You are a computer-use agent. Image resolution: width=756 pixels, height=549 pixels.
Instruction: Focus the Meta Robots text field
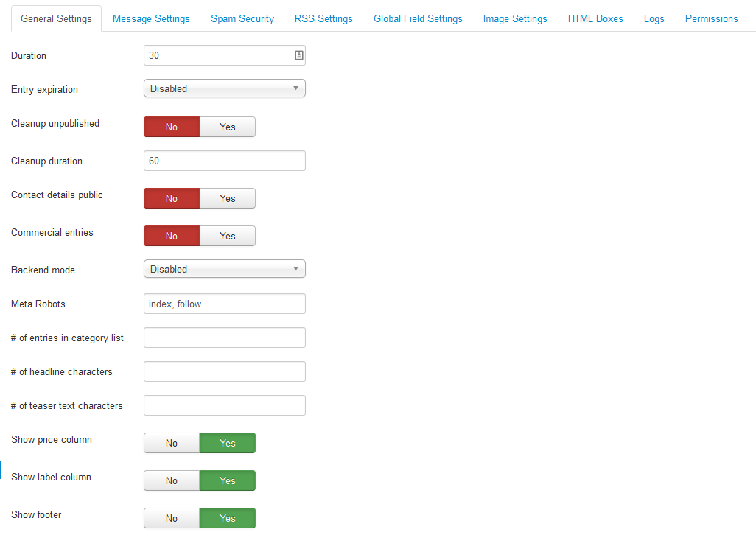(x=224, y=304)
